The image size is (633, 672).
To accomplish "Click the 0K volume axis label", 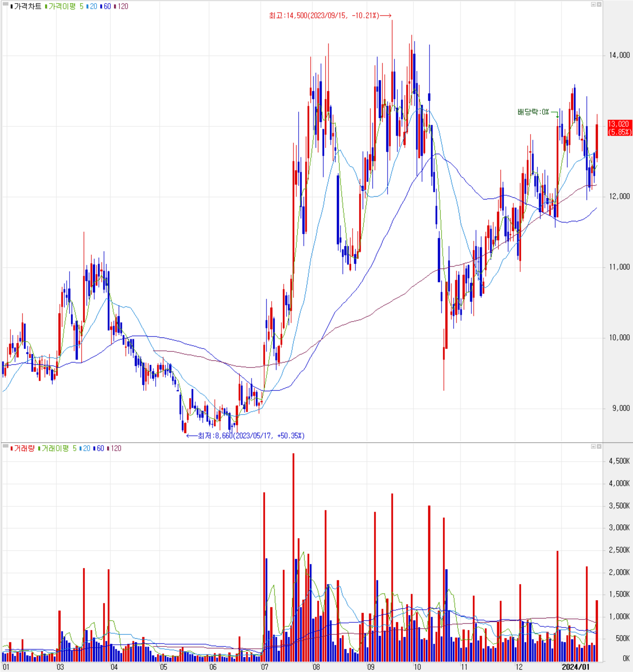I will (626, 659).
